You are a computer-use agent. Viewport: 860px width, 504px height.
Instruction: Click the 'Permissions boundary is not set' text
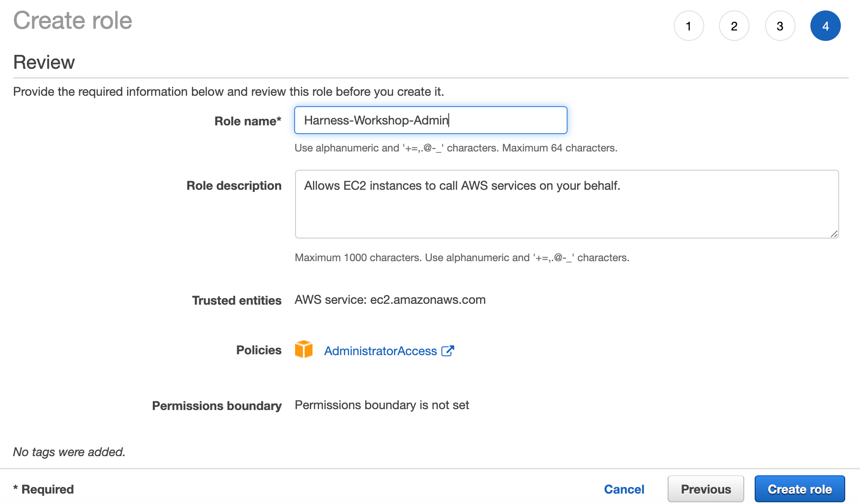(x=382, y=405)
